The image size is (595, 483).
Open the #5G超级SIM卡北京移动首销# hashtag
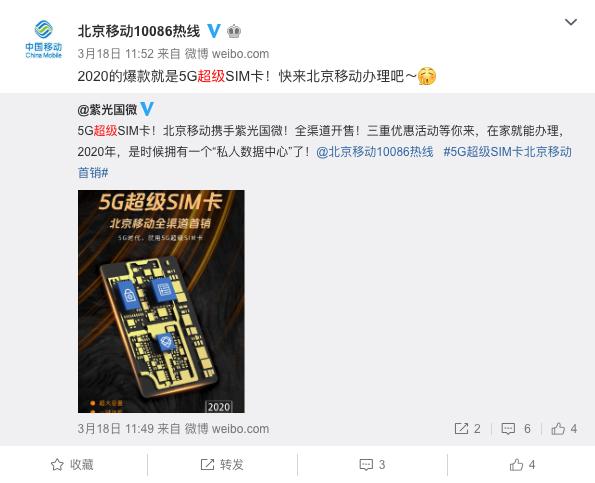click(325, 162)
